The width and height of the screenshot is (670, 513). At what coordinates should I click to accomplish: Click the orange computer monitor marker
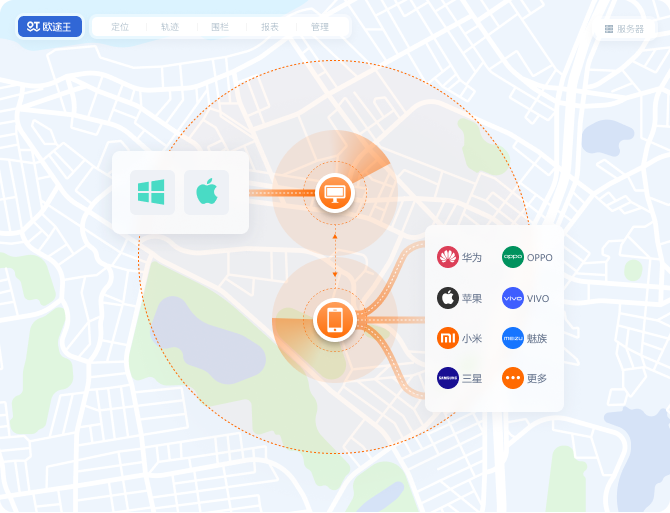[334, 191]
